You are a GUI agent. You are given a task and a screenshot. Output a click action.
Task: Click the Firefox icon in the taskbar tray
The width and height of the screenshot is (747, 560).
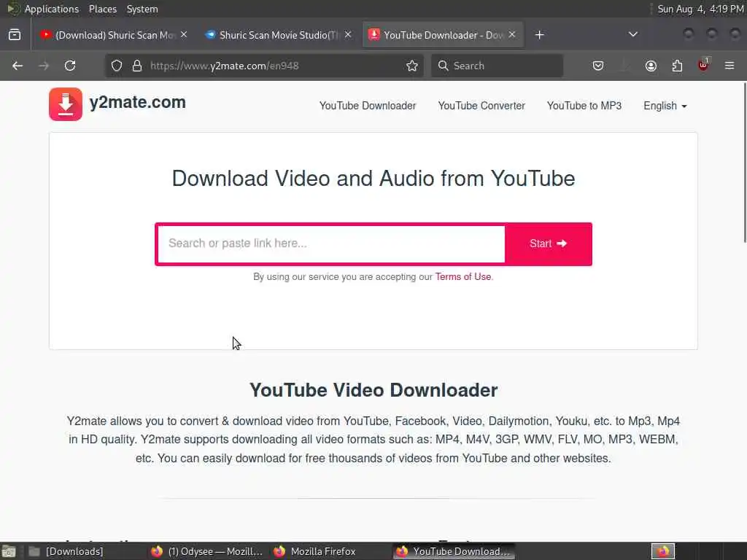pos(663,551)
